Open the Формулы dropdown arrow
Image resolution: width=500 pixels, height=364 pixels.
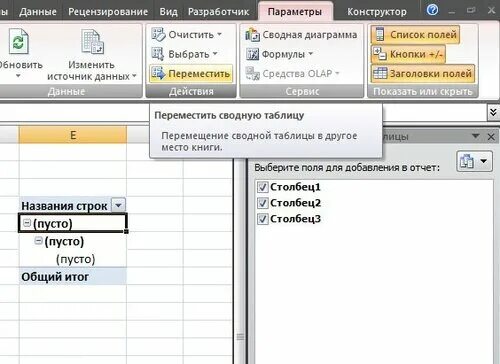(x=310, y=54)
